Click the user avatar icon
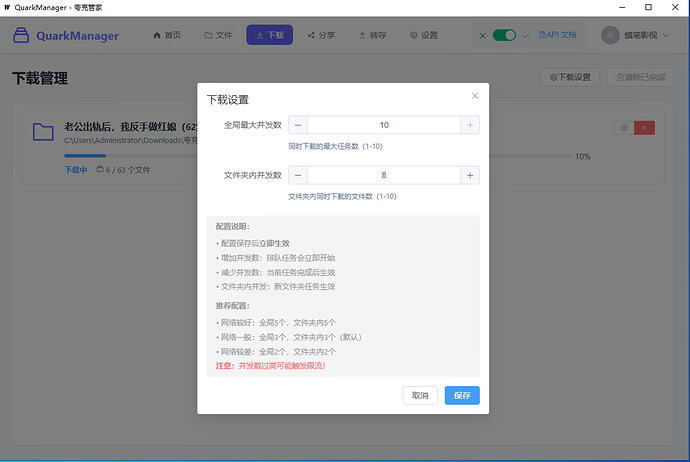The width and height of the screenshot is (690, 462). coord(610,35)
